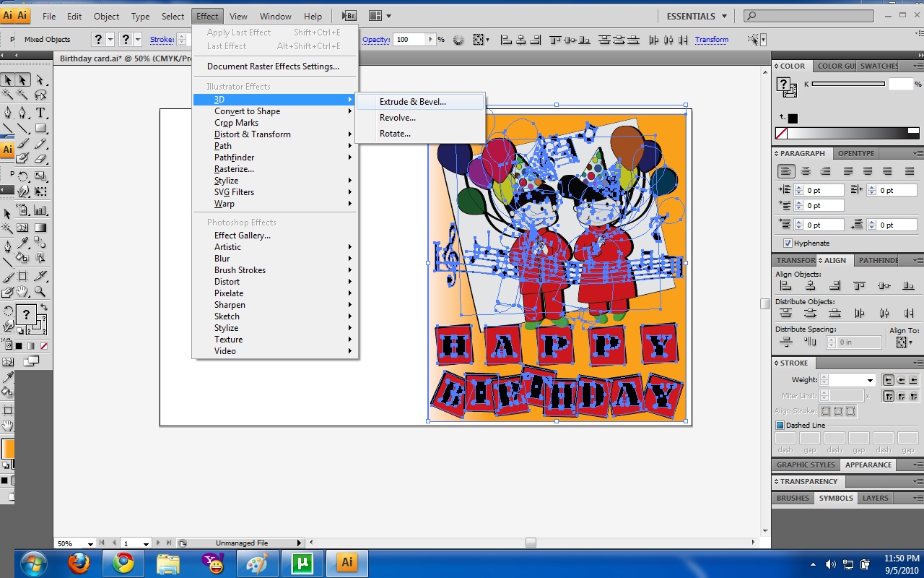Switch to the Layers tab
This screenshot has width=924, height=578.
click(x=875, y=498)
